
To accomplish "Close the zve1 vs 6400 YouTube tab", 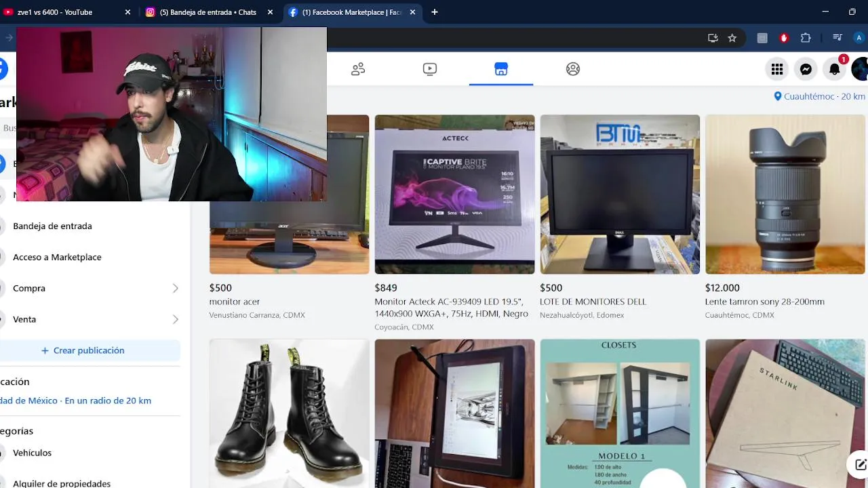I will 128,12.
